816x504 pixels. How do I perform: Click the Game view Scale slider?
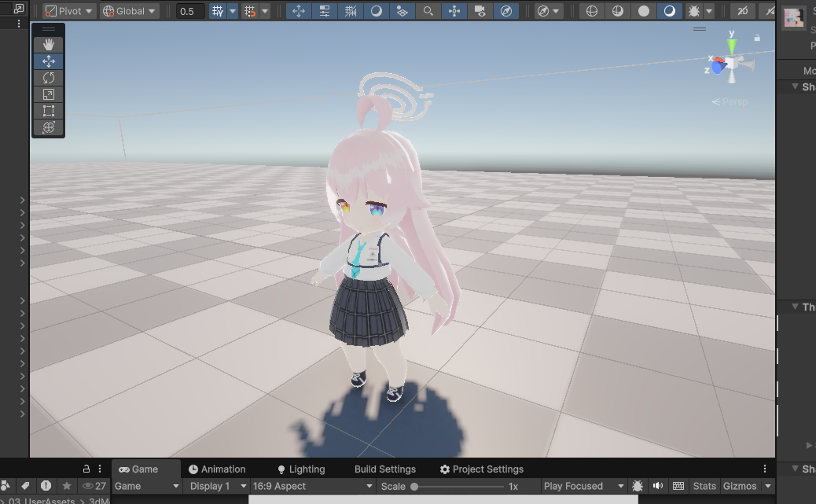458,486
